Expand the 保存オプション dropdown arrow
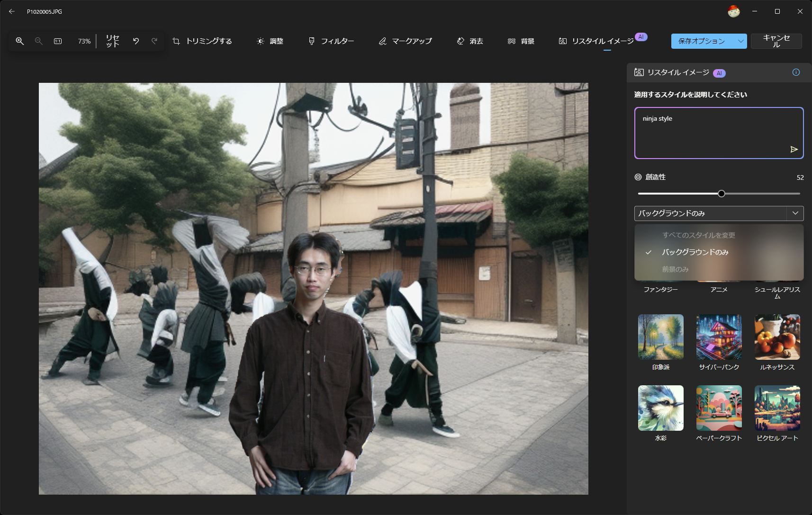The width and height of the screenshot is (812, 515). 741,41
